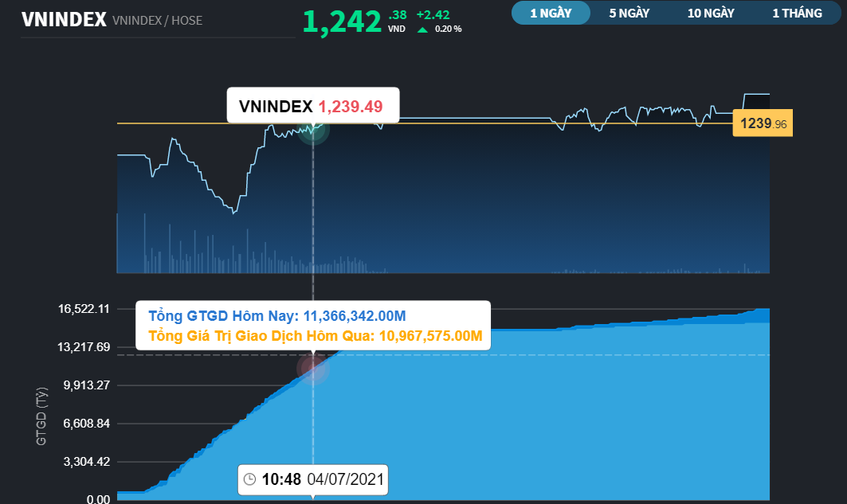Click the VNINDEX 1,239.49 tooltip
The image size is (847, 504).
click(x=313, y=106)
